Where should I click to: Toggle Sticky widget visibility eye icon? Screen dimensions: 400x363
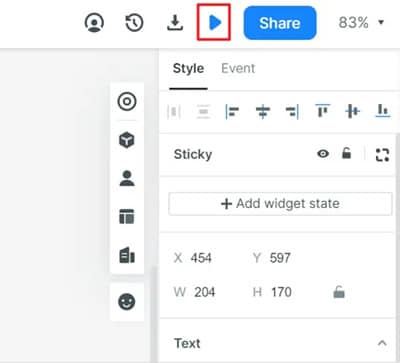tap(323, 154)
